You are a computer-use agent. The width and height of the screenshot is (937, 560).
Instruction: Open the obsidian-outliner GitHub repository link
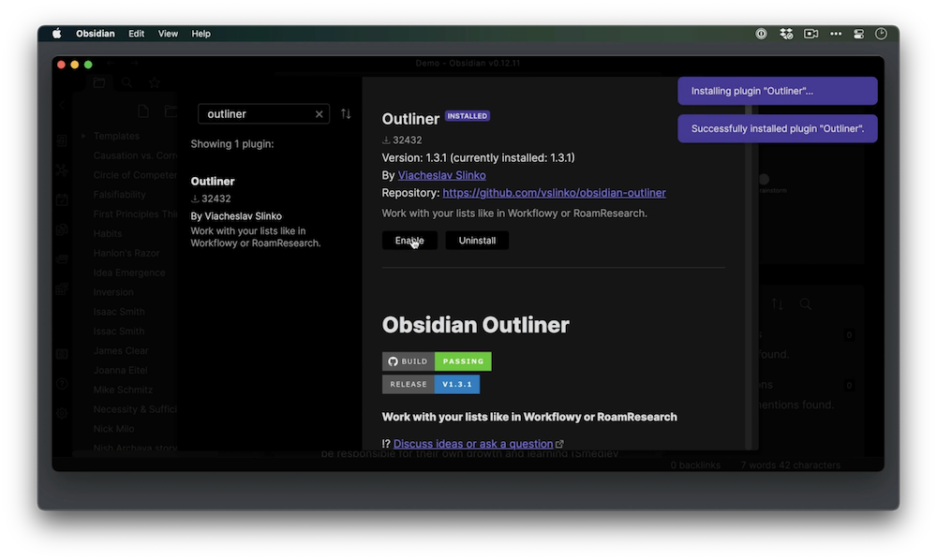554,193
